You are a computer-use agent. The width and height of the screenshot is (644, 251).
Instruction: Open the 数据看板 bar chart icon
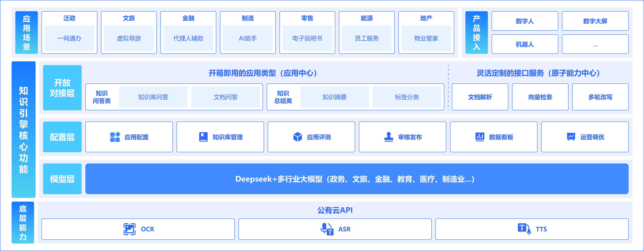480,137
